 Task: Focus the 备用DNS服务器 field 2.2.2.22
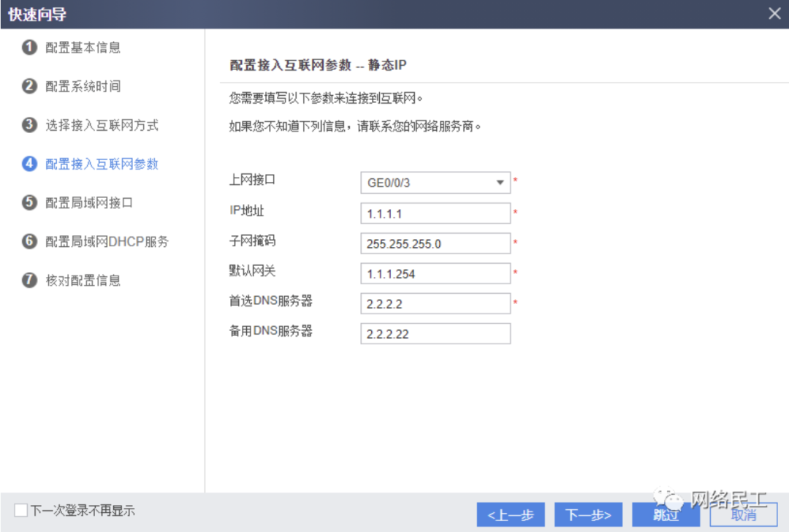click(x=435, y=334)
